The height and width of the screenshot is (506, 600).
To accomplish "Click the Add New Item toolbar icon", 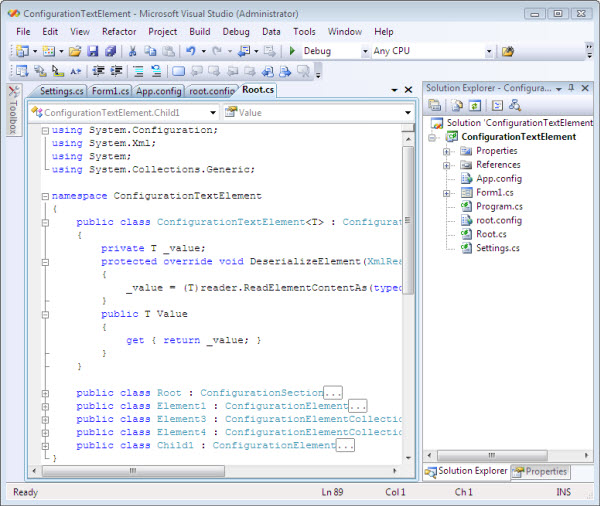I will [49, 51].
